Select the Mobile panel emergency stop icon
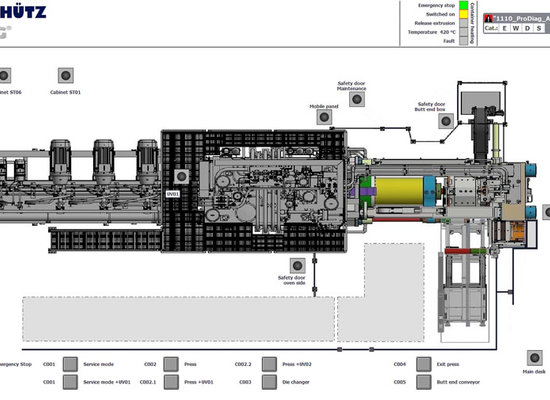 click(324, 117)
